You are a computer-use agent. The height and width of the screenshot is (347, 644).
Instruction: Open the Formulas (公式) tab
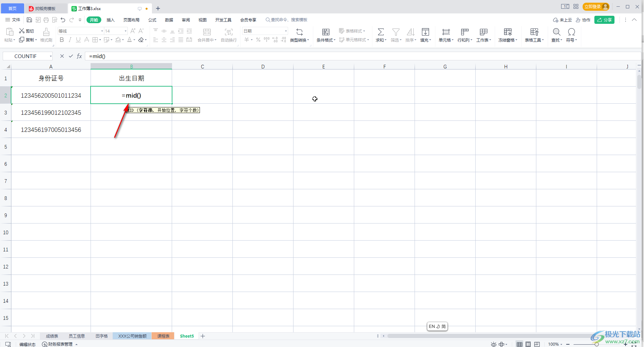pos(152,20)
